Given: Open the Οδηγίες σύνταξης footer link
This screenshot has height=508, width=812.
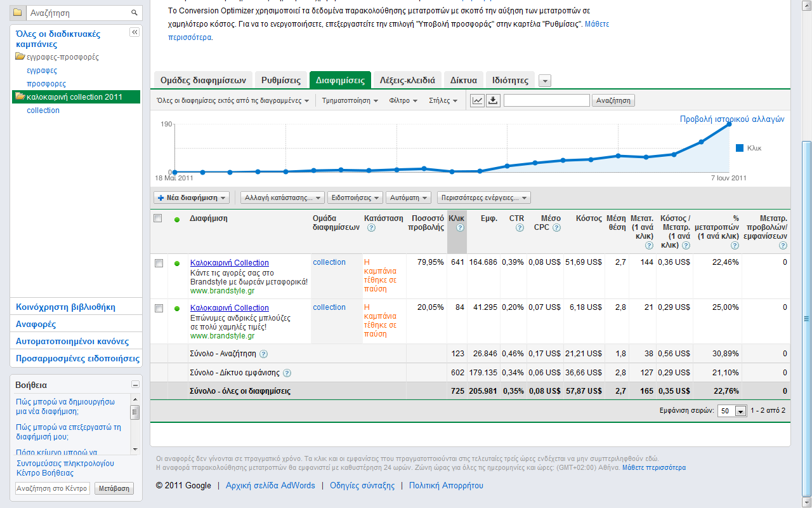Looking at the screenshot, I should pyautogui.click(x=362, y=485).
